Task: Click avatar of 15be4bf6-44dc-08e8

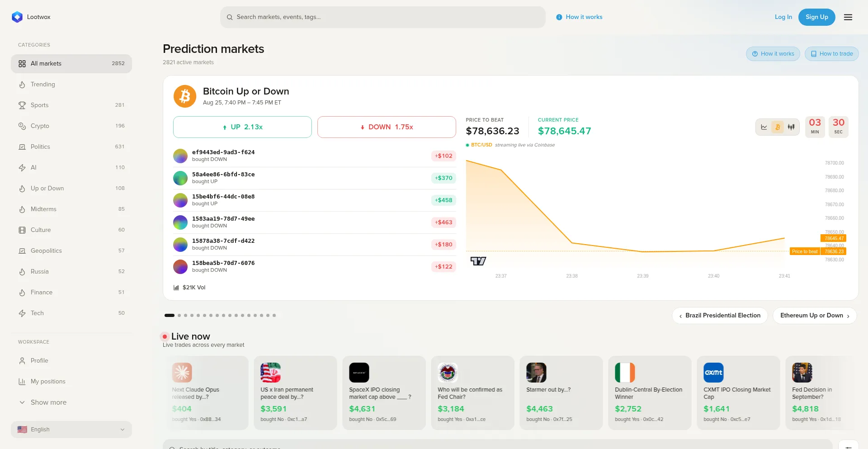Action: pos(180,200)
